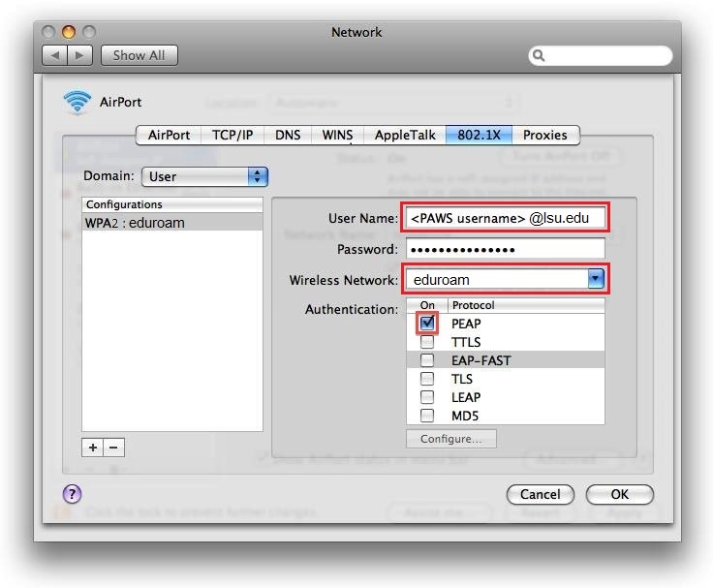Remove configuration with the minus button
Image resolution: width=713 pixels, height=588 pixels.
pos(113,448)
